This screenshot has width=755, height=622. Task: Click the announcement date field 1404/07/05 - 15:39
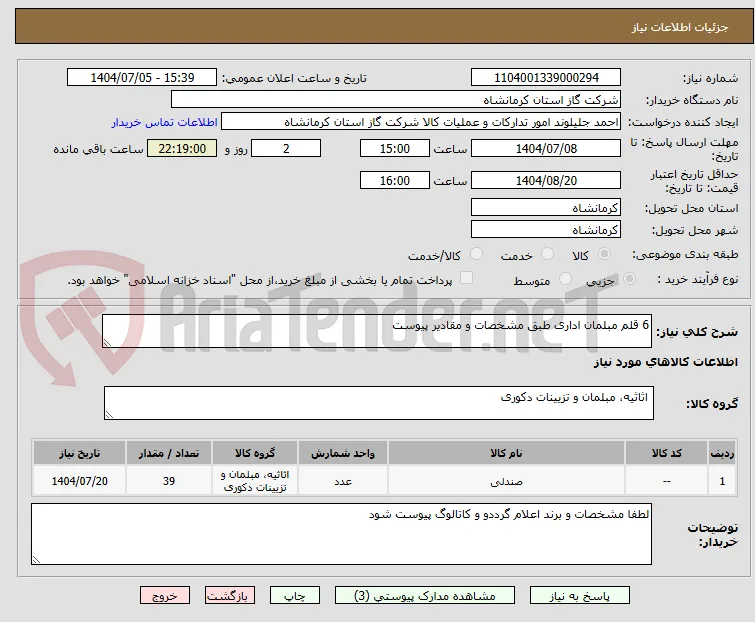(142, 78)
